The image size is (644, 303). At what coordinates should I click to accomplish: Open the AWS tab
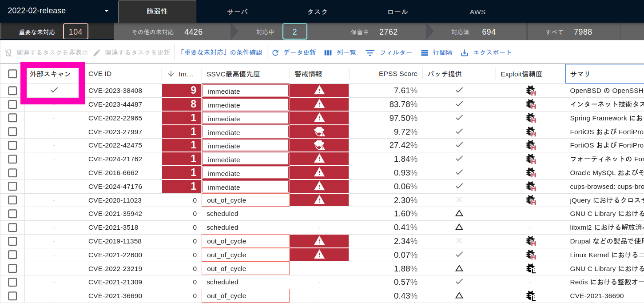coord(477,12)
